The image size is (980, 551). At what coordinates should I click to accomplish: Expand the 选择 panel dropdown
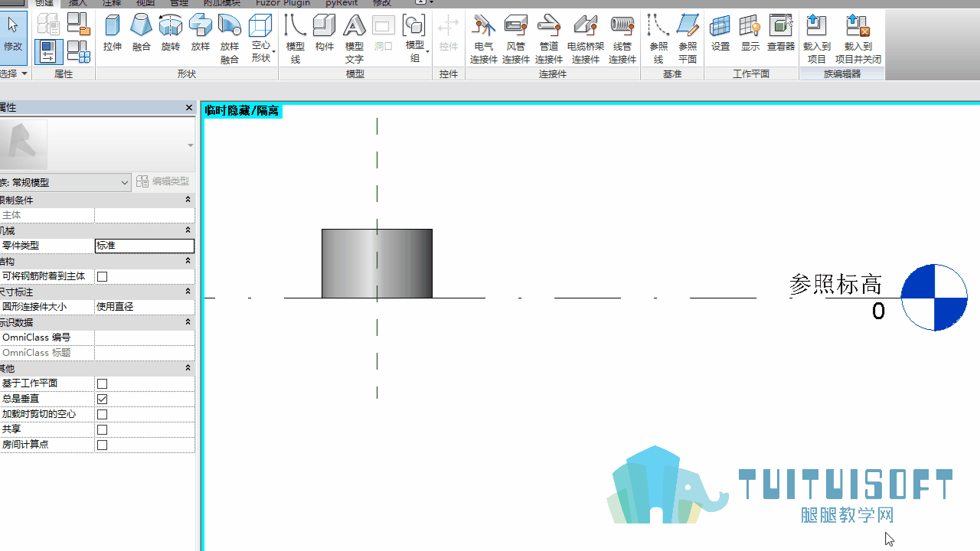(x=14, y=73)
